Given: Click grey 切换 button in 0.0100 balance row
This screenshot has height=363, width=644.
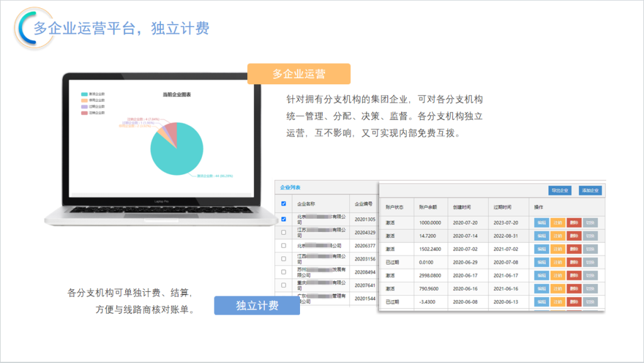Looking at the screenshot, I should (x=590, y=262).
